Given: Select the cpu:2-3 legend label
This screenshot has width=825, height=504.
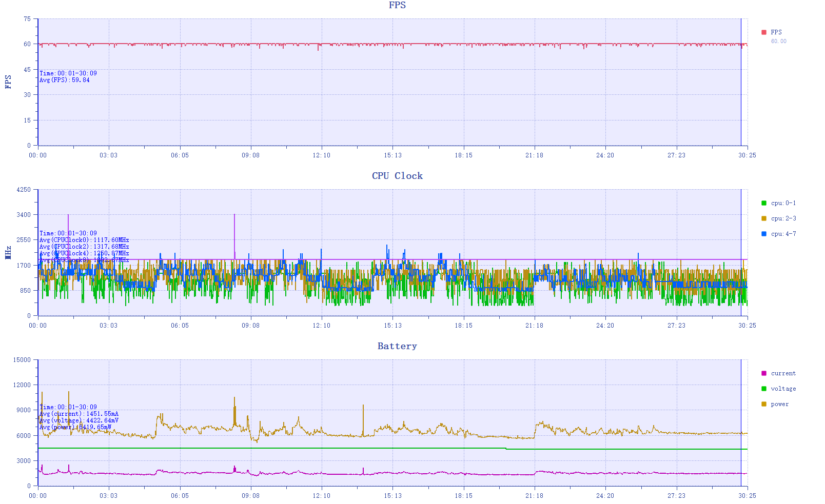Looking at the screenshot, I should (783, 218).
